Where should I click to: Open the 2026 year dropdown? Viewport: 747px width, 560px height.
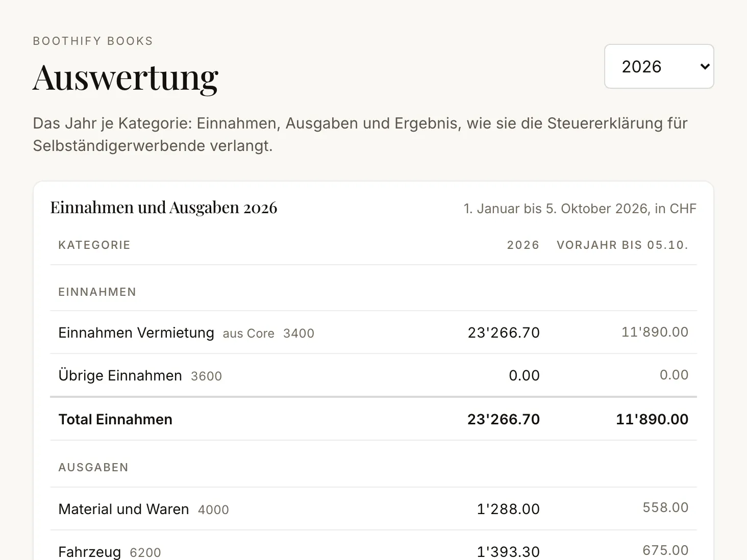click(659, 66)
